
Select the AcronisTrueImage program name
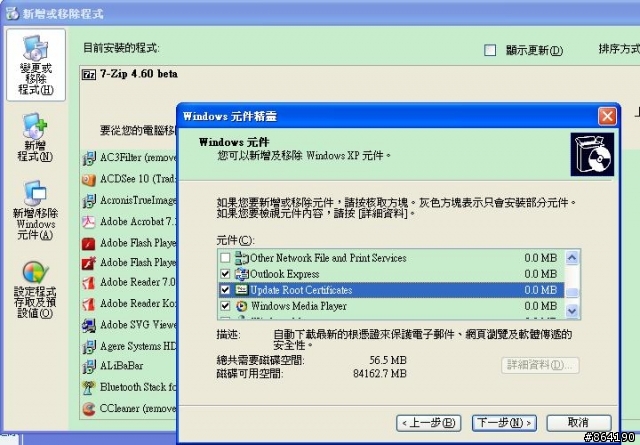(x=138, y=200)
